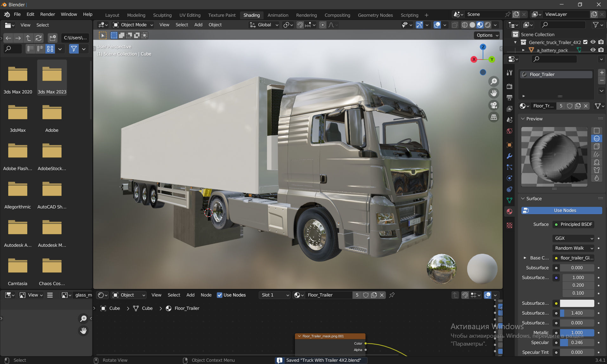The width and height of the screenshot is (607, 364).
Task: Open the Texture properties tab
Action: coord(509,225)
